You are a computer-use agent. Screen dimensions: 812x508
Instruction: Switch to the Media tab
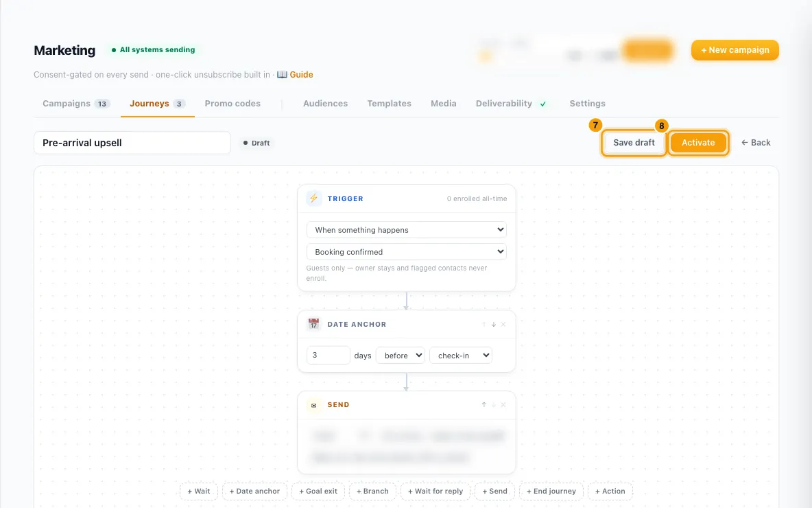click(443, 104)
